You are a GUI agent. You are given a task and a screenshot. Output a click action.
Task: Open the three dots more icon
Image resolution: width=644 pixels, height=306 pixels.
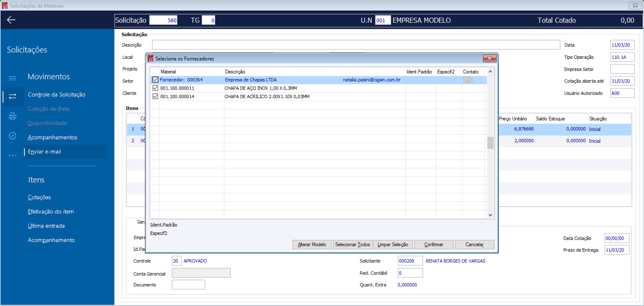click(x=12, y=155)
